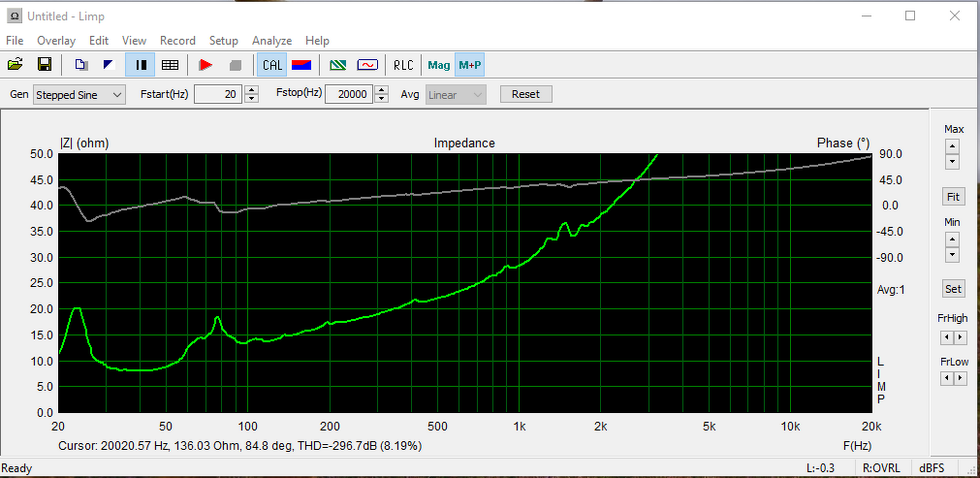Click the Reset button

click(525, 94)
